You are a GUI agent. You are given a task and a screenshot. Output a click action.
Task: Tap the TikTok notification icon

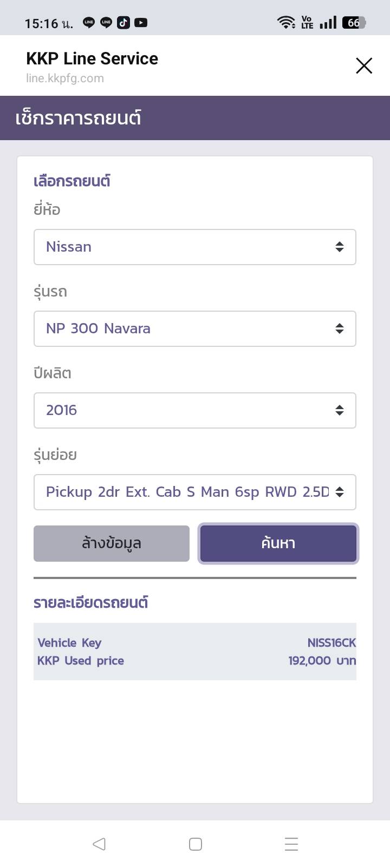[x=123, y=23]
